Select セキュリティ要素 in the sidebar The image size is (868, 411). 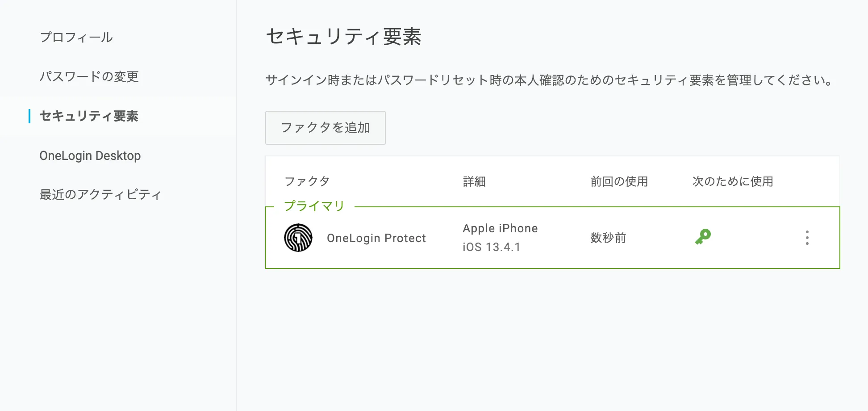pyautogui.click(x=89, y=116)
